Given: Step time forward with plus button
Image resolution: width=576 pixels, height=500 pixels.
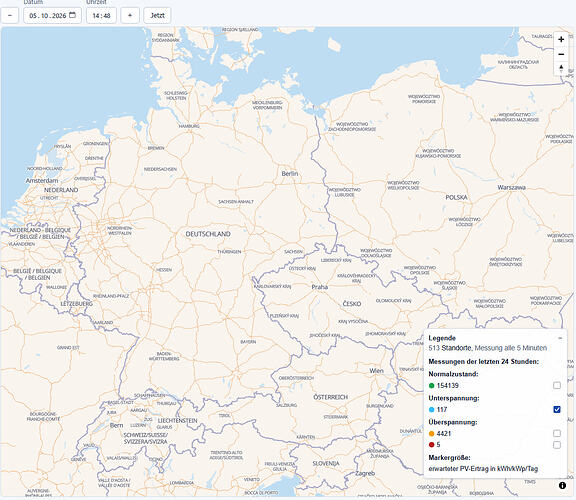Looking at the screenshot, I should (130, 15).
